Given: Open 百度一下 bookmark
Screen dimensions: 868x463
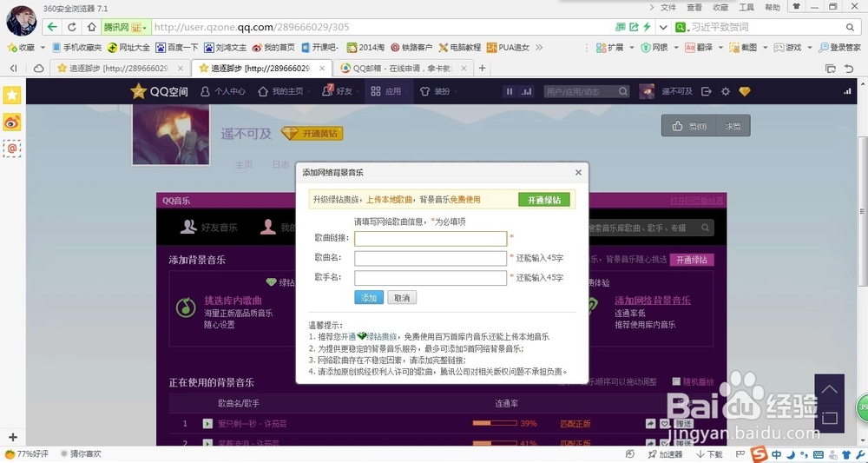Looking at the screenshot, I should click(176, 48).
